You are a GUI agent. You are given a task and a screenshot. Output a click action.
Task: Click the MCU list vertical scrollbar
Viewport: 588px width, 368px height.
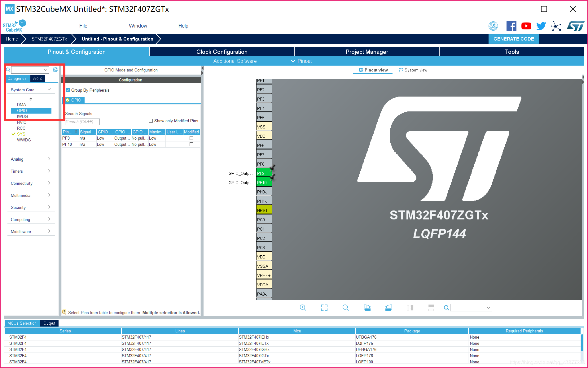[x=582, y=343]
